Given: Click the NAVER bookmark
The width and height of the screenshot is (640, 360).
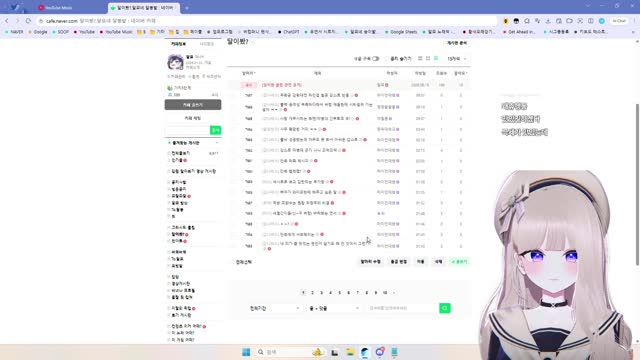Looking at the screenshot, I should [14, 32].
